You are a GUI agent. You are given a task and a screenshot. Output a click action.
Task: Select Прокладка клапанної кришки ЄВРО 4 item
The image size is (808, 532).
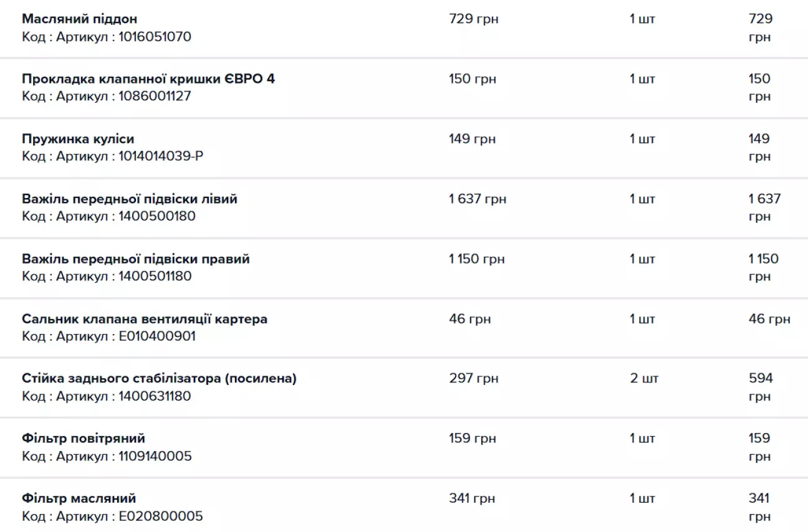148,79
